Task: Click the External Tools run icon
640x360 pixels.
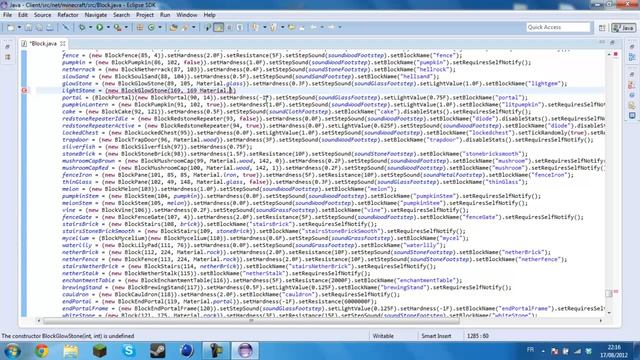Action: coord(118,27)
